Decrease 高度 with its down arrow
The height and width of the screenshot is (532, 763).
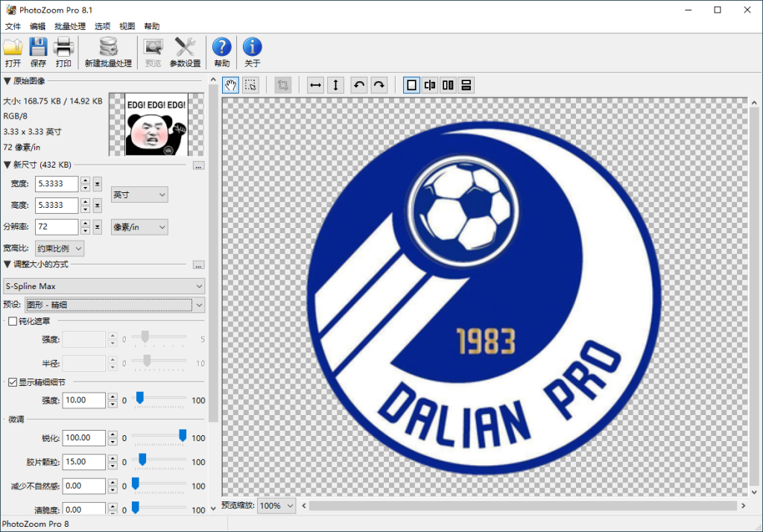pyautogui.click(x=86, y=209)
